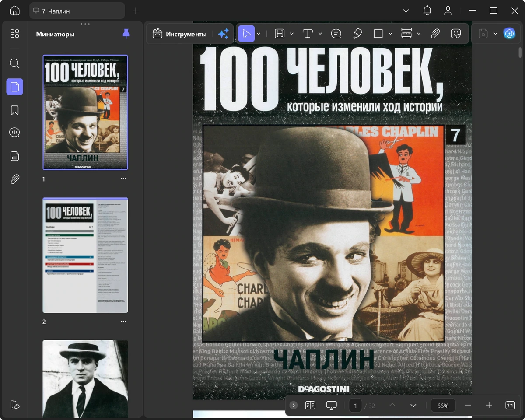The image size is (525, 420).
Task: Open the sticker tool
Action: pos(456,34)
